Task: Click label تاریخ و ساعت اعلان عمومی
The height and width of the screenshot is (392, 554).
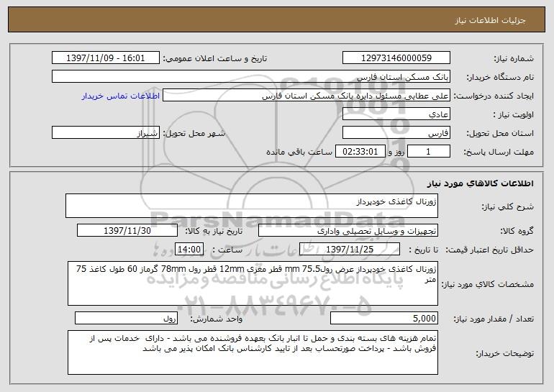Action: 215,58
